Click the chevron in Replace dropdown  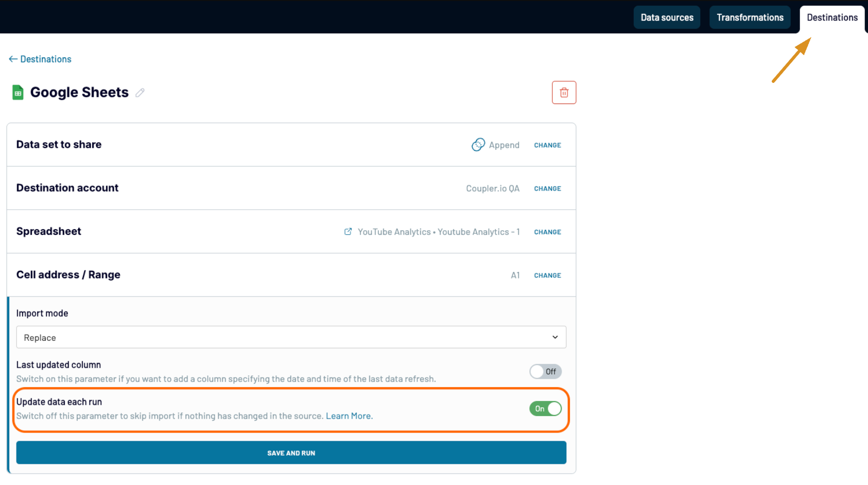(x=555, y=337)
